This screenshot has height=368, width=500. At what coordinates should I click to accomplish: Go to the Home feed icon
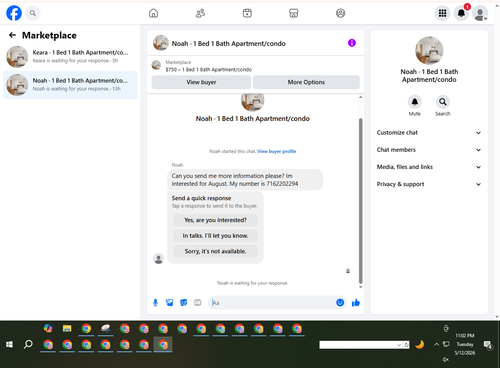point(153,13)
